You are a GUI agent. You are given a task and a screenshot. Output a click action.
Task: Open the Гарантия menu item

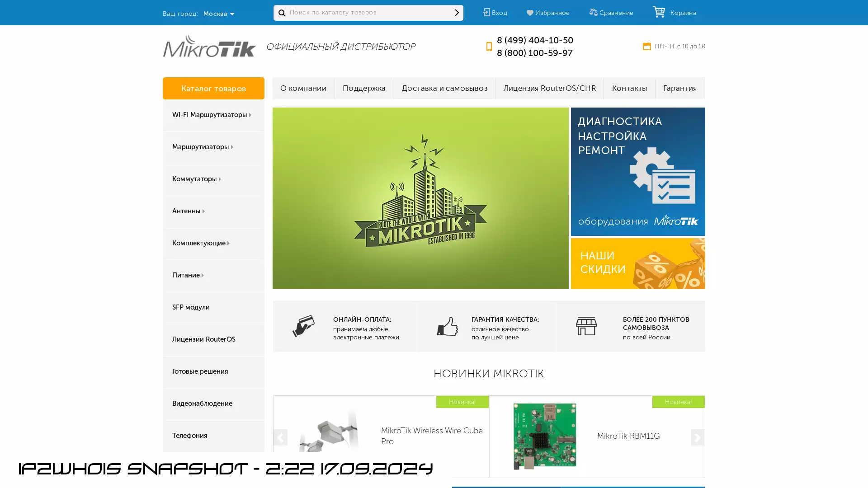point(680,88)
